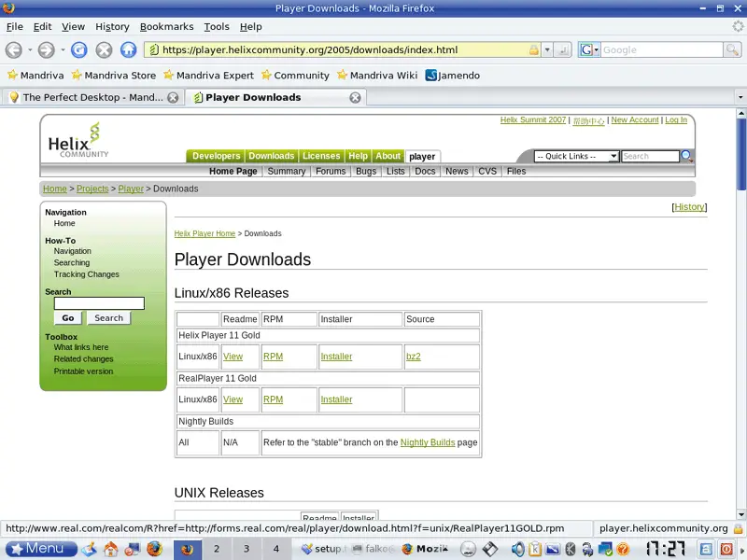The width and height of the screenshot is (747, 560).
Task: Open the Tools menu
Action: tap(217, 27)
